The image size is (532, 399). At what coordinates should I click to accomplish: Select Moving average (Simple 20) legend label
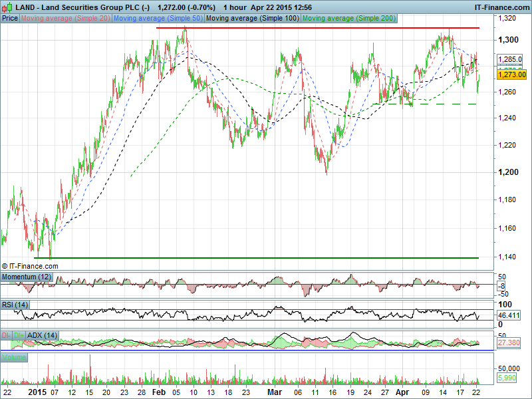[x=66, y=19]
